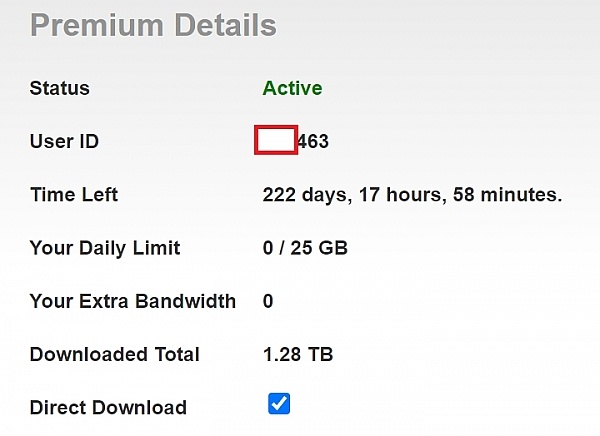Select the 1.28 TB downloaded value
The width and height of the screenshot is (600, 436).
tap(298, 354)
